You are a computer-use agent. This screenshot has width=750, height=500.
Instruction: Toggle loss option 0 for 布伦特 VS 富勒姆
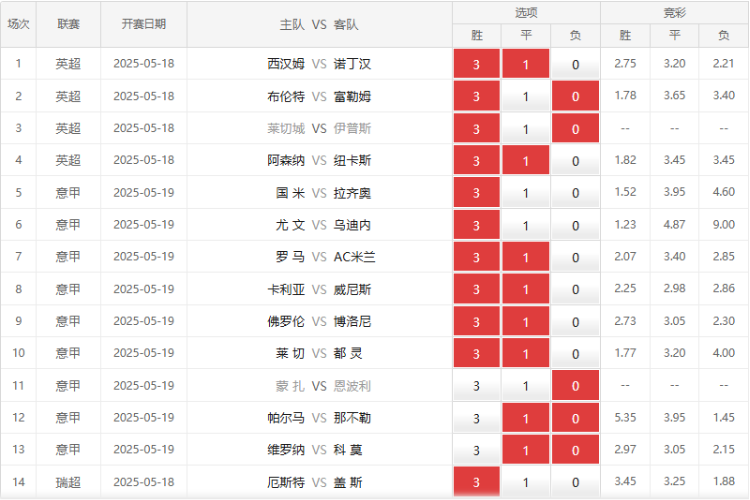click(x=575, y=96)
